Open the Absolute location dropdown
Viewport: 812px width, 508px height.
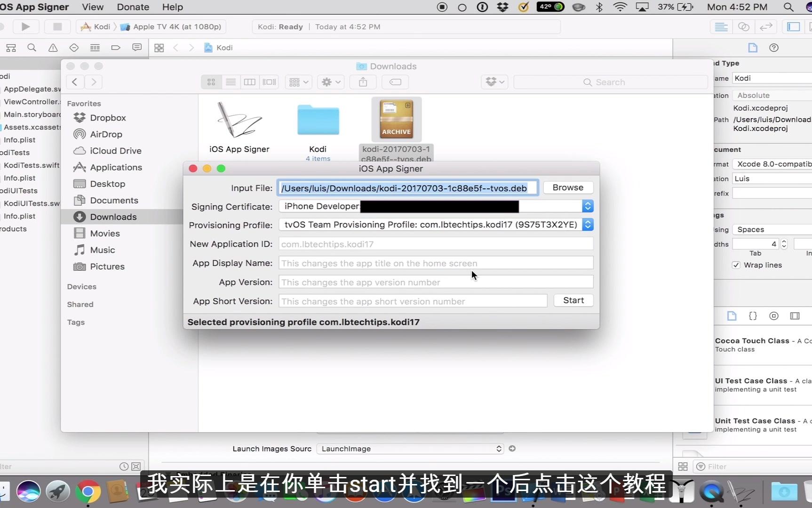(x=772, y=95)
